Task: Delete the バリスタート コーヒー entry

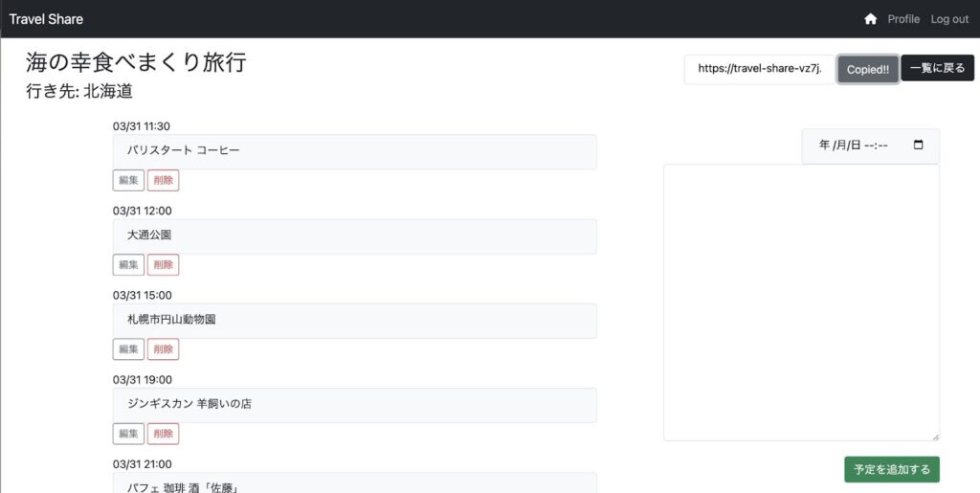Action: pyautogui.click(x=163, y=180)
